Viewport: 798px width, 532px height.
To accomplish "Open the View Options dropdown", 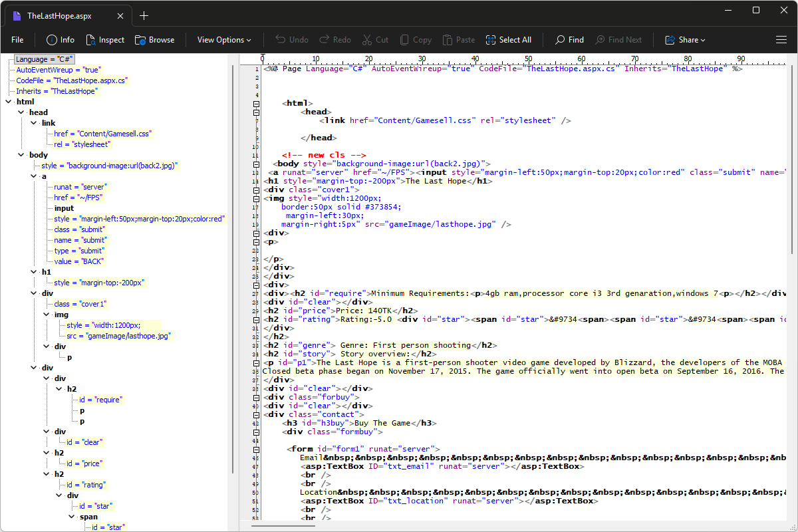I will click(x=224, y=40).
